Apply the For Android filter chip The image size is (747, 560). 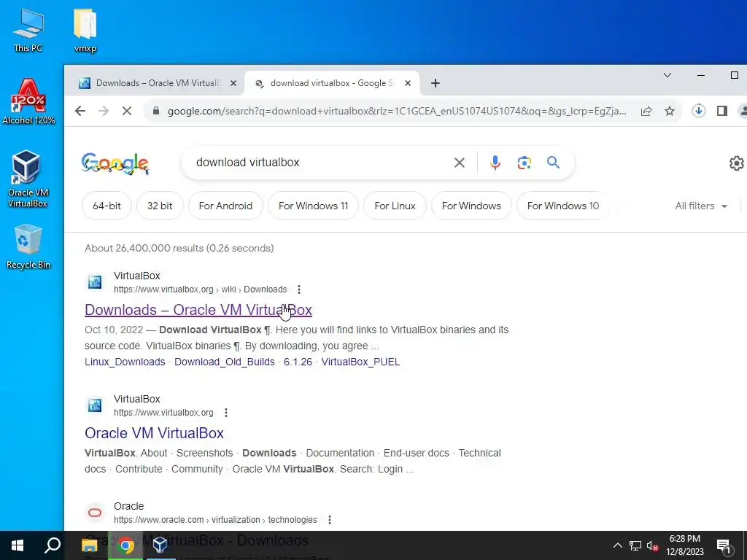[225, 206]
